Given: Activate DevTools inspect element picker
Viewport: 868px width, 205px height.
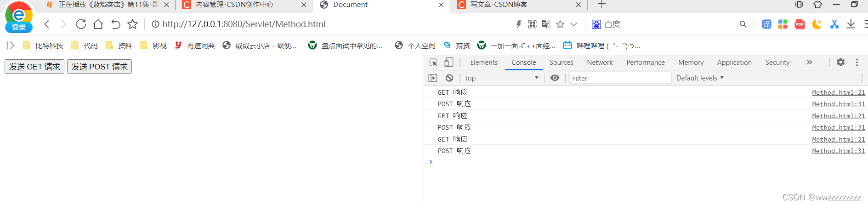Looking at the screenshot, I should tap(433, 62).
